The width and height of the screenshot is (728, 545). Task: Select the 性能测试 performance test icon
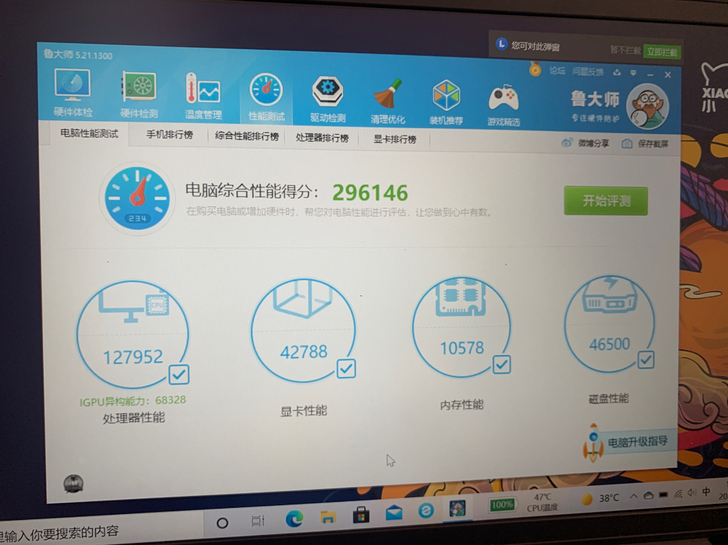pos(266,97)
